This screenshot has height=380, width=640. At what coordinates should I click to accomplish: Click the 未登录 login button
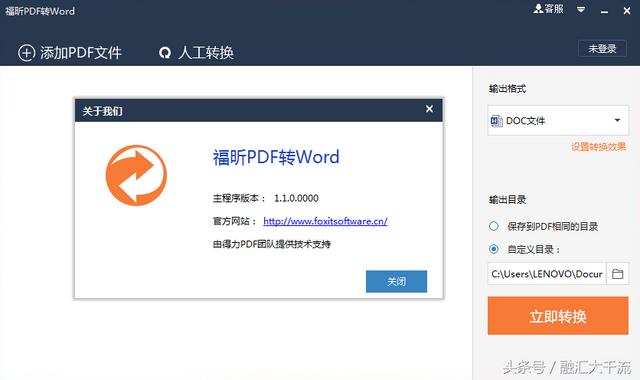[x=602, y=49]
